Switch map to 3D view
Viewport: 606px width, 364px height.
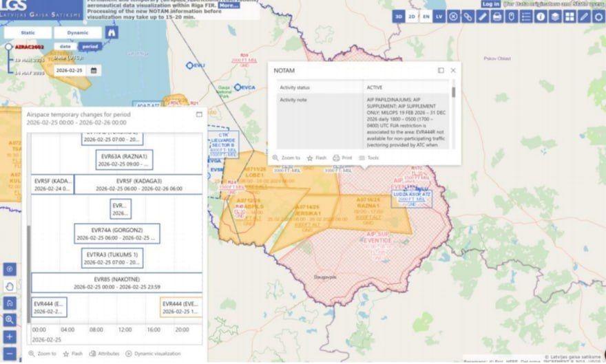399,17
